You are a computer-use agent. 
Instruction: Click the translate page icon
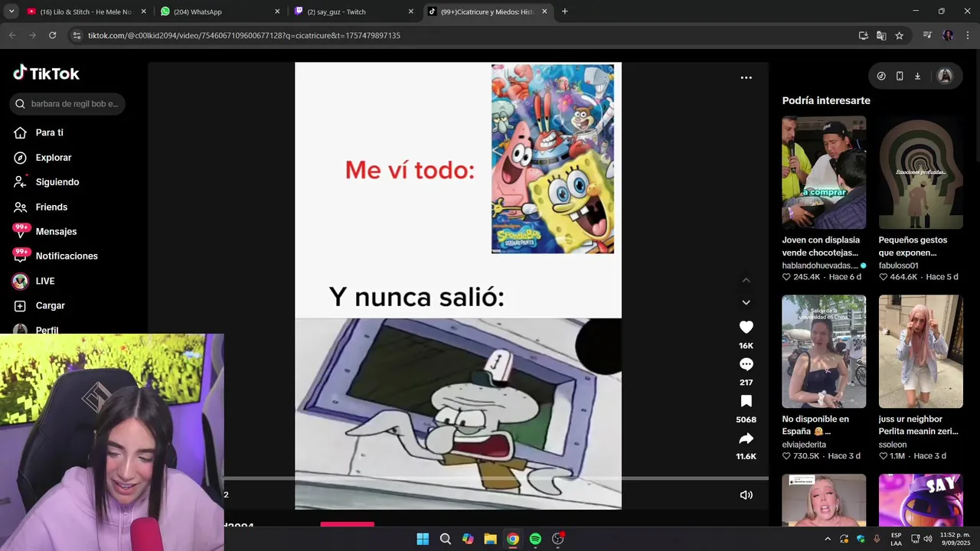point(881,35)
